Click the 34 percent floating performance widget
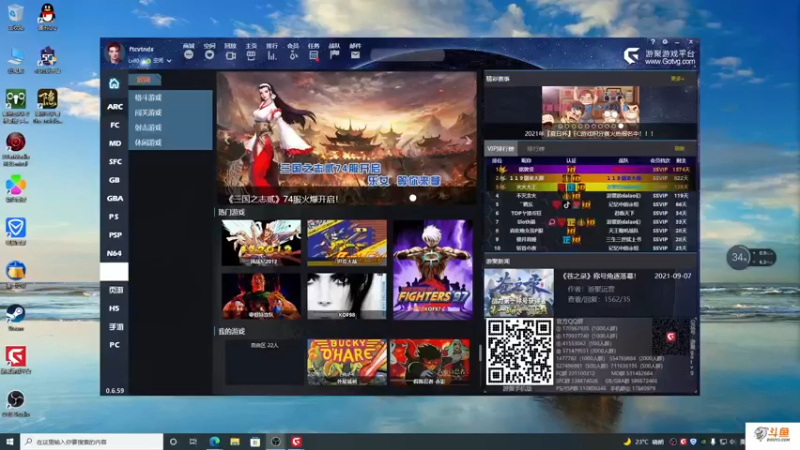This screenshot has height=450, width=800. 752,258
